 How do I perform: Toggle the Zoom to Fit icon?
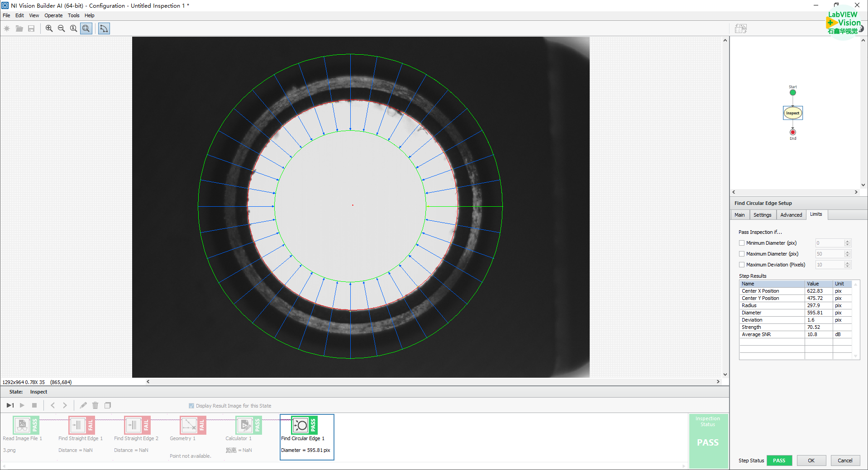(86, 28)
